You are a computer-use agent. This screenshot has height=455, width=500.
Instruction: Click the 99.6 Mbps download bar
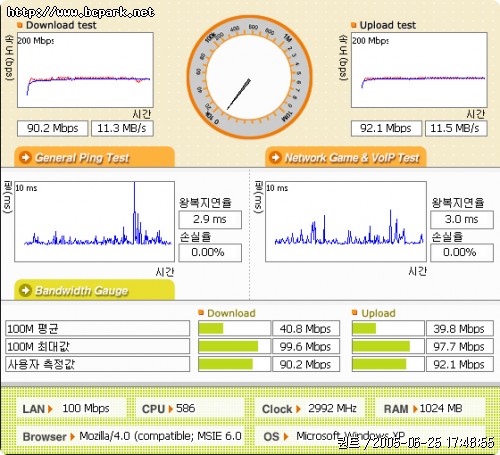click(x=234, y=346)
